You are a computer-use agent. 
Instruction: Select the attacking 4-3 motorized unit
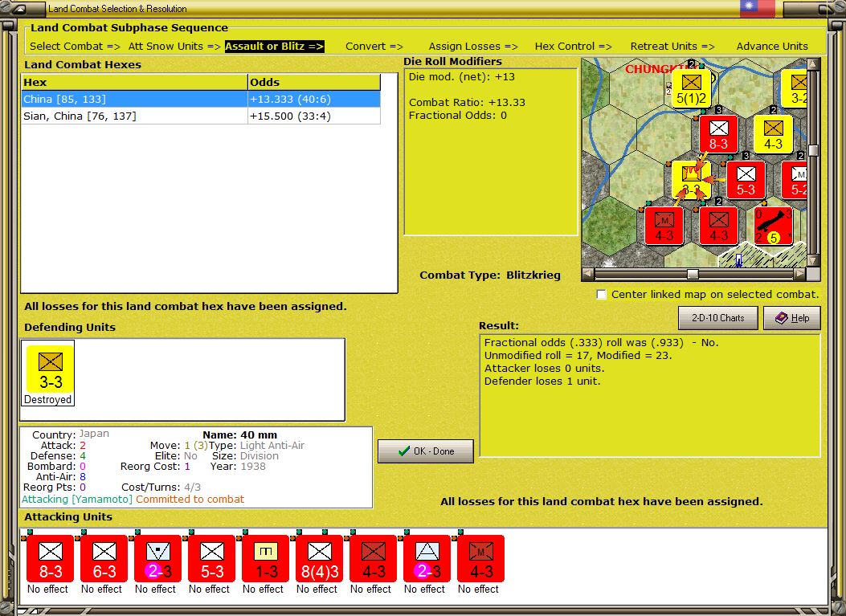tap(481, 559)
